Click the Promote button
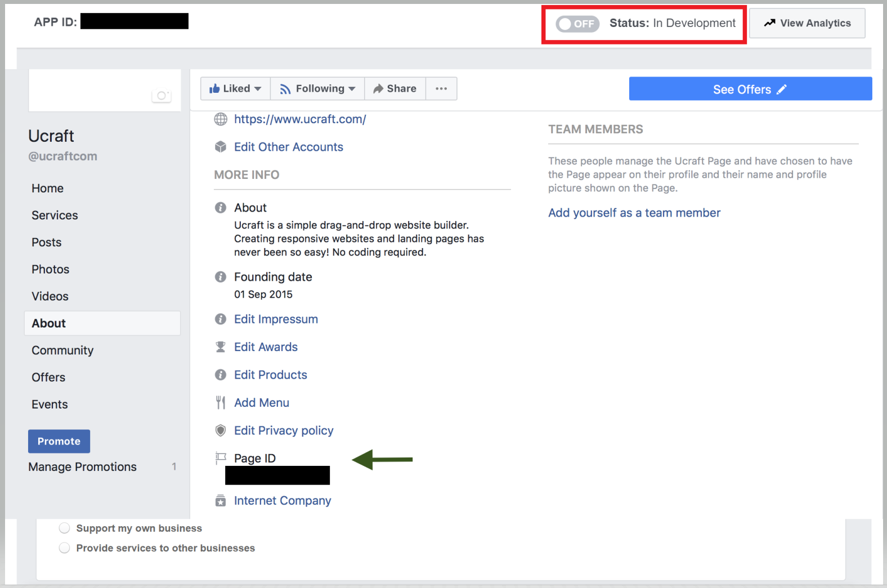887x588 pixels. point(59,441)
